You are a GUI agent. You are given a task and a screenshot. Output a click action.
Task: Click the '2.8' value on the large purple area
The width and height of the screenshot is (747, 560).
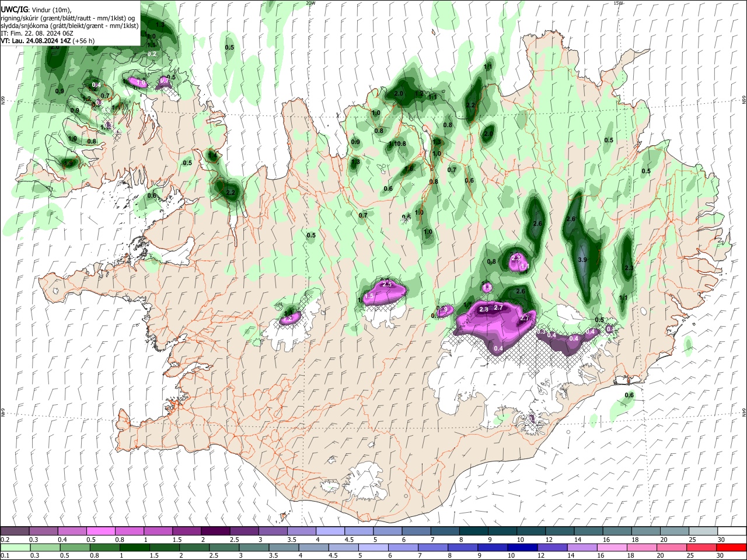click(x=483, y=310)
